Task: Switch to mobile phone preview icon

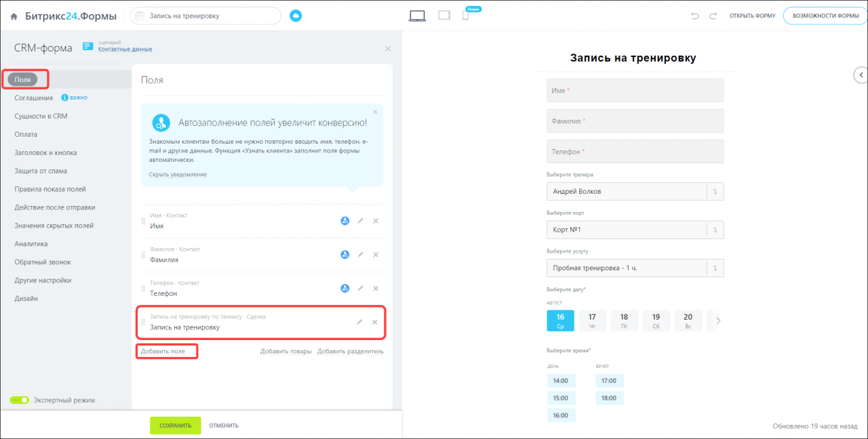Action: [x=466, y=16]
